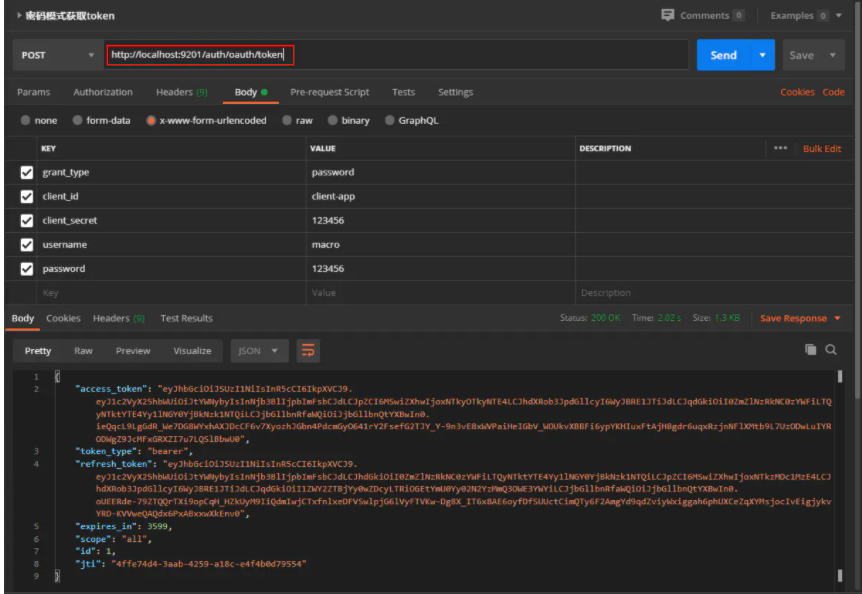
Task: Select the response Body tab
Action: coord(23,318)
